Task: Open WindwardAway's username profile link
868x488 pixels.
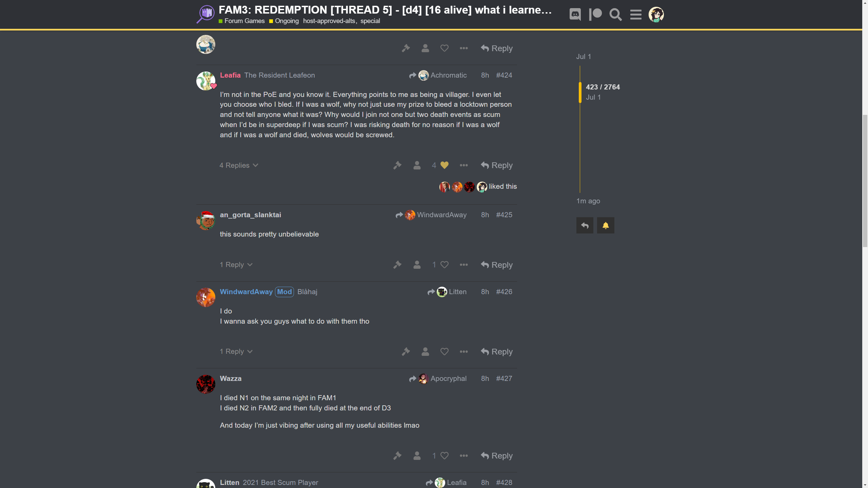Action: tap(246, 292)
